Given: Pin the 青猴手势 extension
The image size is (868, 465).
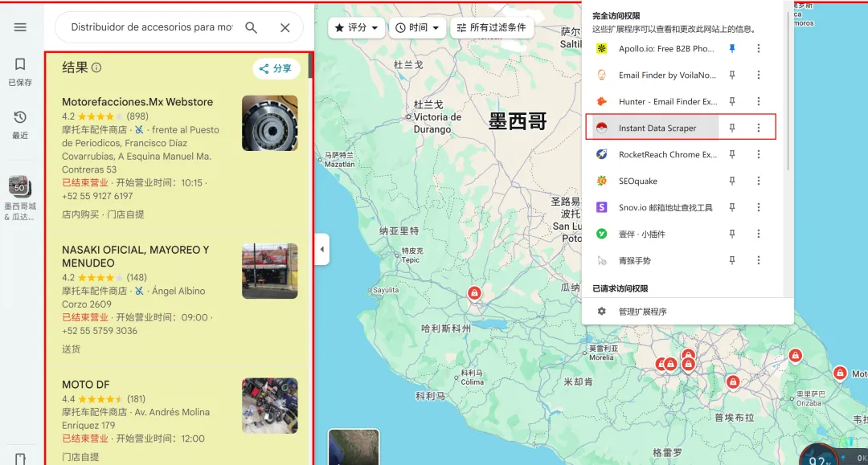Looking at the screenshot, I should 732,260.
